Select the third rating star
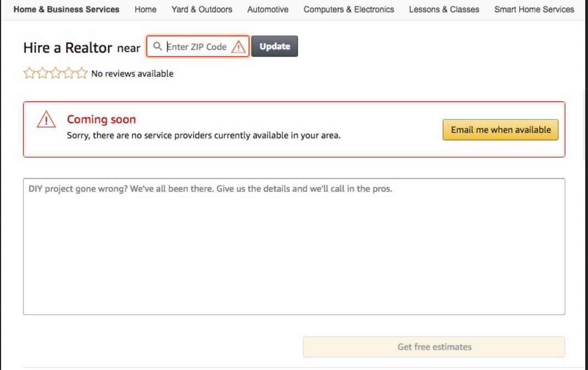Screen dimensions: 588x370 pyautogui.click(x=55, y=73)
